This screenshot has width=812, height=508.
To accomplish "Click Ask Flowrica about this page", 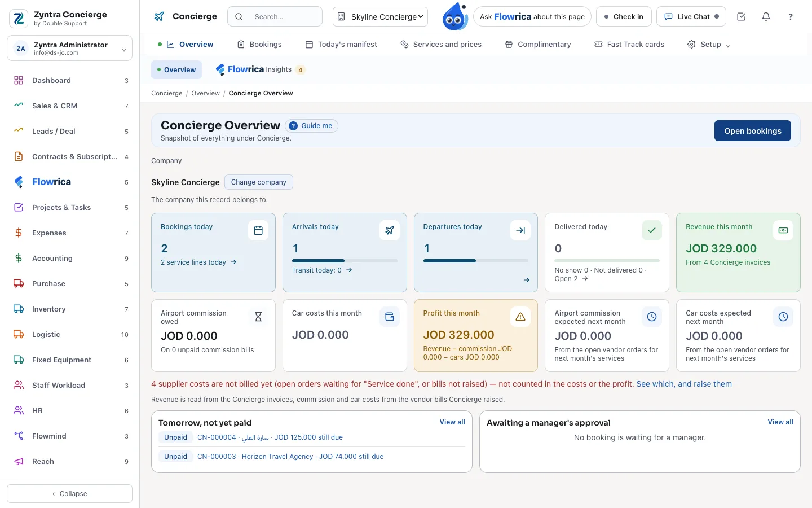I will pyautogui.click(x=532, y=17).
